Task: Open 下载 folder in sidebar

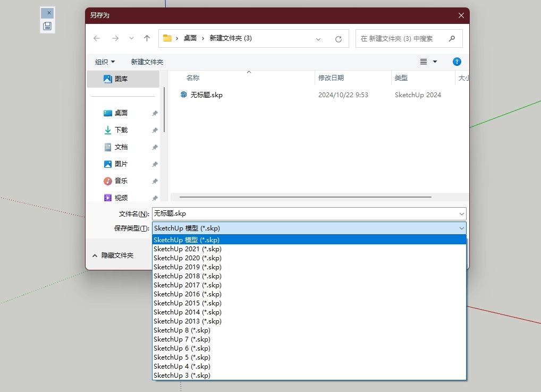Action: click(x=121, y=130)
